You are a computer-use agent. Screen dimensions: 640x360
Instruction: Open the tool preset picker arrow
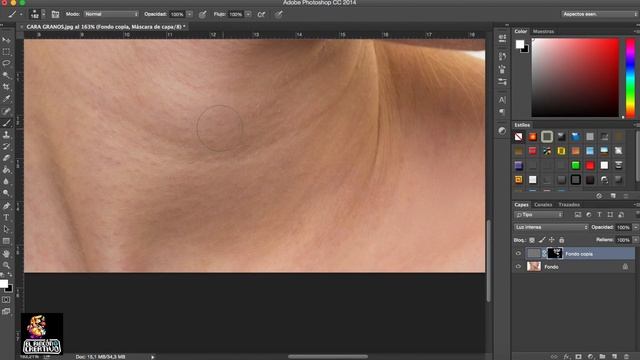pos(21,14)
